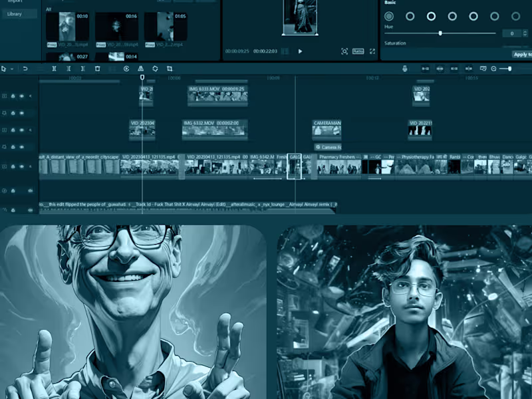Hide the top video track with the eye toggle
Viewport: 532px width, 399px height.
pos(21,95)
